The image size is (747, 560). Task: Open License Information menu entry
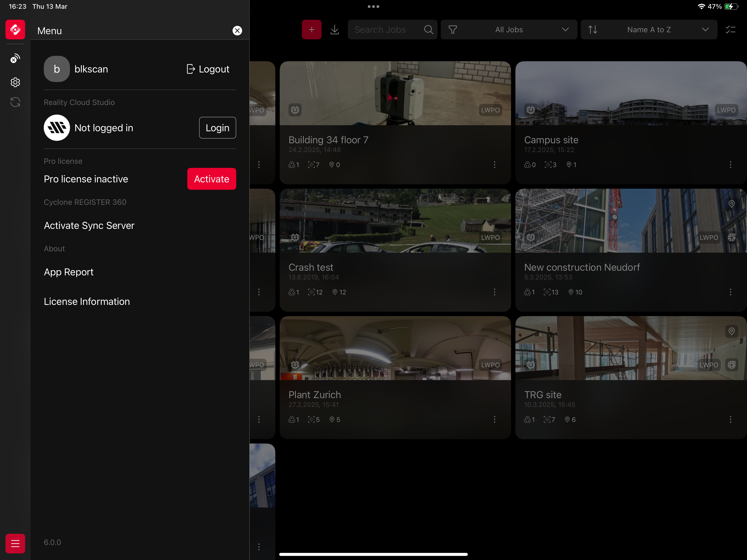tap(87, 301)
